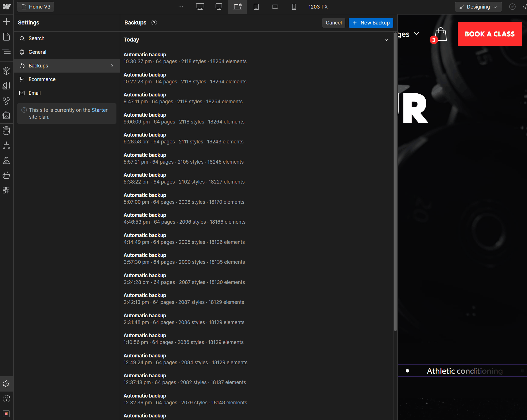
Task: Select the 6:28:58 pm automatic backup
Action: click(257, 138)
